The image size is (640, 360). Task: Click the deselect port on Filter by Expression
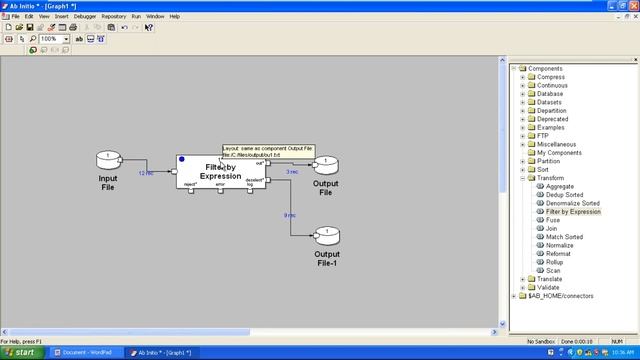(x=268, y=180)
